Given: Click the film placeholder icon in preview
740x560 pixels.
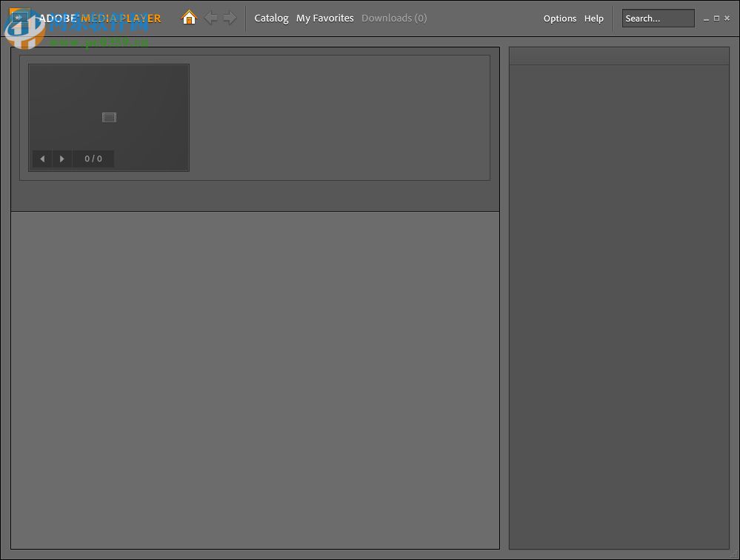Looking at the screenshot, I should click(109, 117).
